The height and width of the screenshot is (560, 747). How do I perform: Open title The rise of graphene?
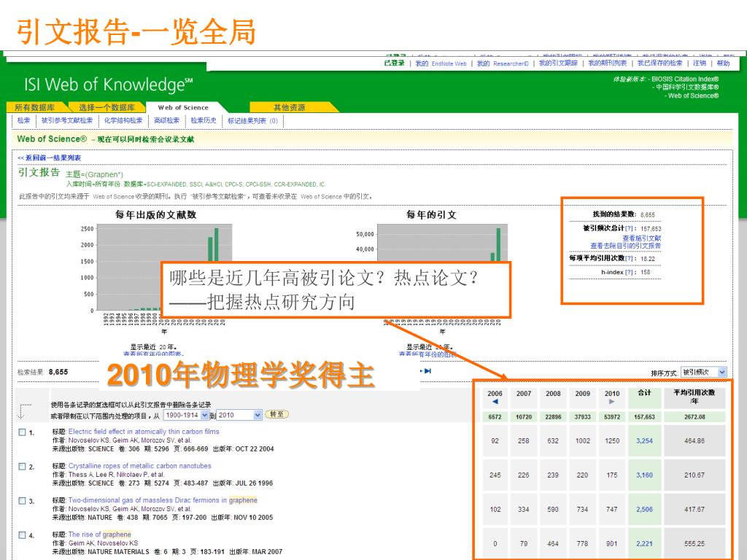click(x=99, y=534)
